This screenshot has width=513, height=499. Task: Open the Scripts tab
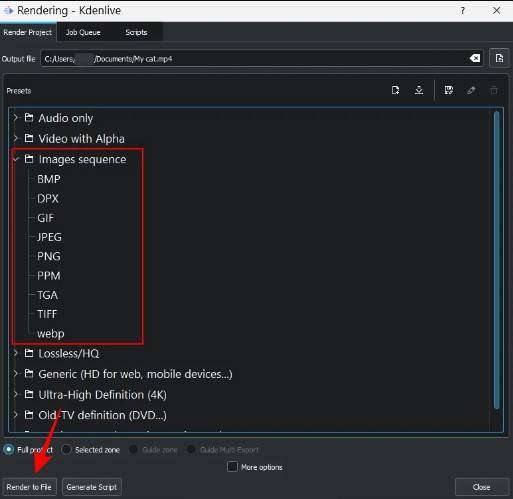[x=136, y=32]
